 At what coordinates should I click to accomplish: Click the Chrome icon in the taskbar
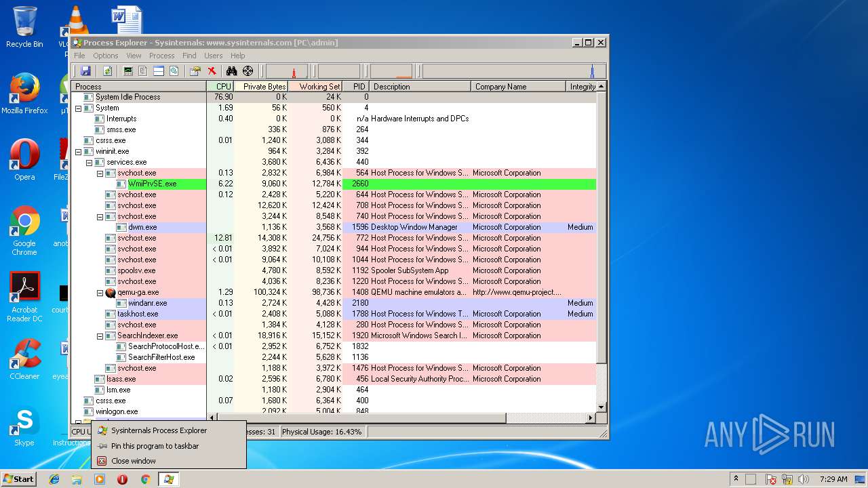click(x=145, y=479)
